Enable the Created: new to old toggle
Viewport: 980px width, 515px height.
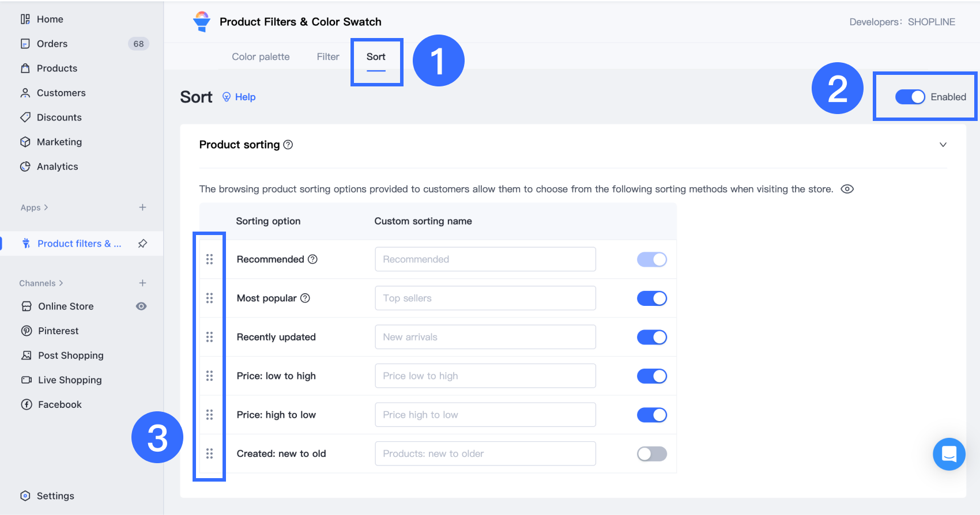coord(651,453)
